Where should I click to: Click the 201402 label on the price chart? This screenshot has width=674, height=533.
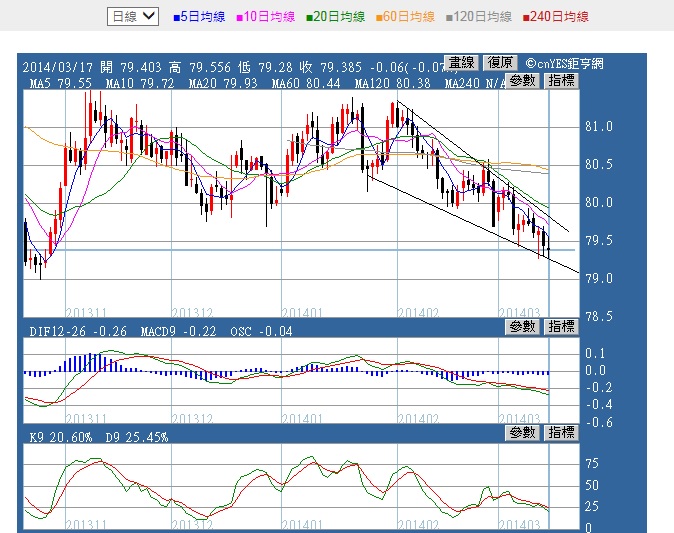(x=418, y=312)
